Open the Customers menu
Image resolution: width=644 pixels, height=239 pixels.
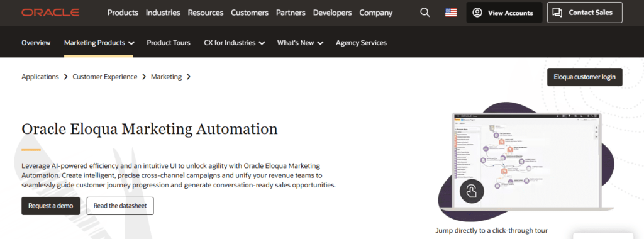(250, 13)
